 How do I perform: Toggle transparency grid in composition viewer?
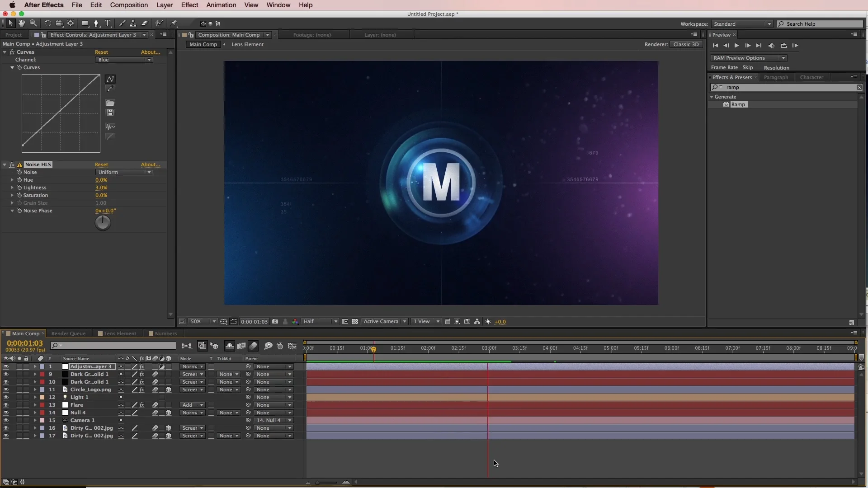pyautogui.click(x=355, y=321)
